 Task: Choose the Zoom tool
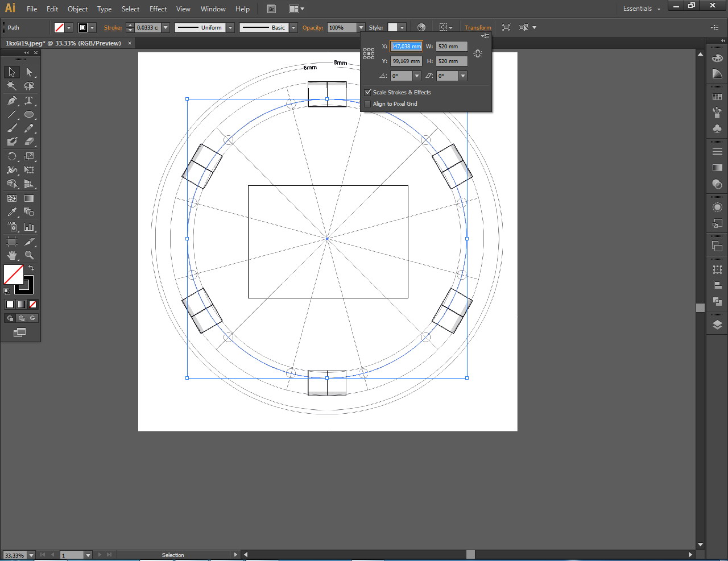[x=29, y=255]
